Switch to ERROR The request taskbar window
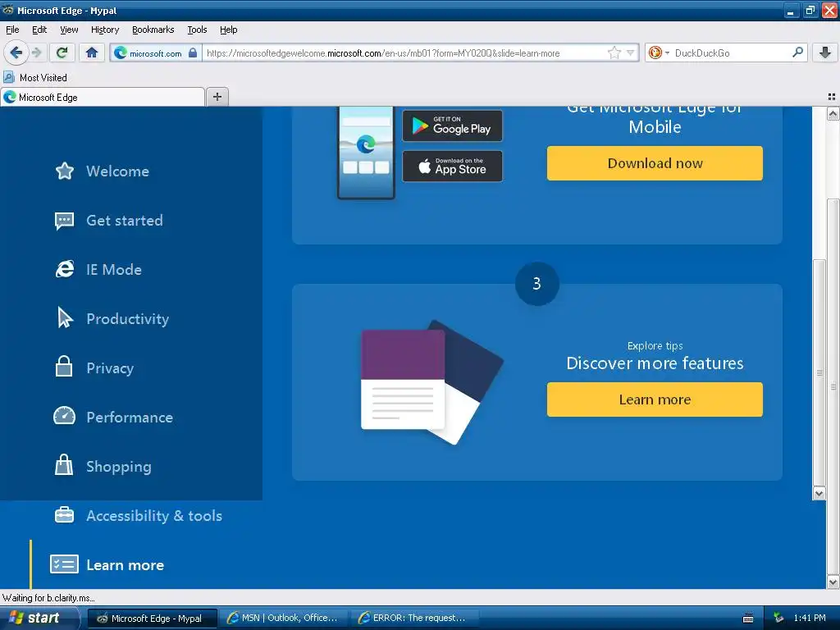840x630 pixels. 414,619
